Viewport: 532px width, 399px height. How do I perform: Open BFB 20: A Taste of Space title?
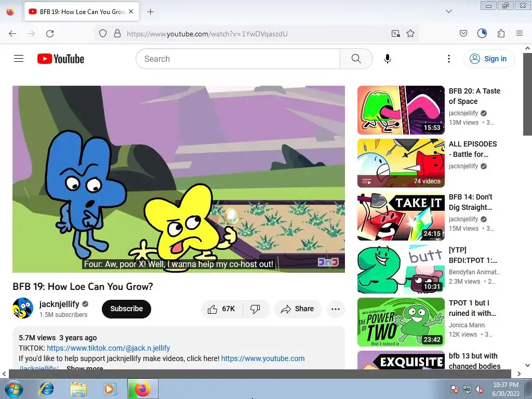[474, 96]
